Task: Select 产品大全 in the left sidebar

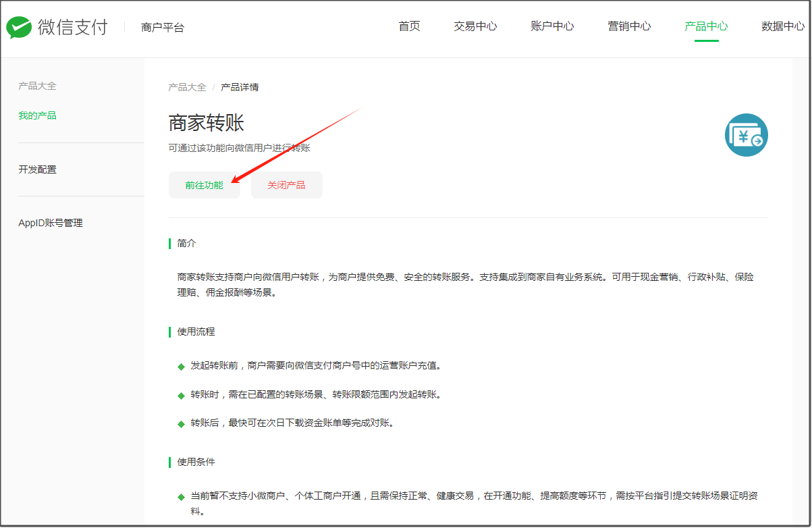Action: pos(37,86)
